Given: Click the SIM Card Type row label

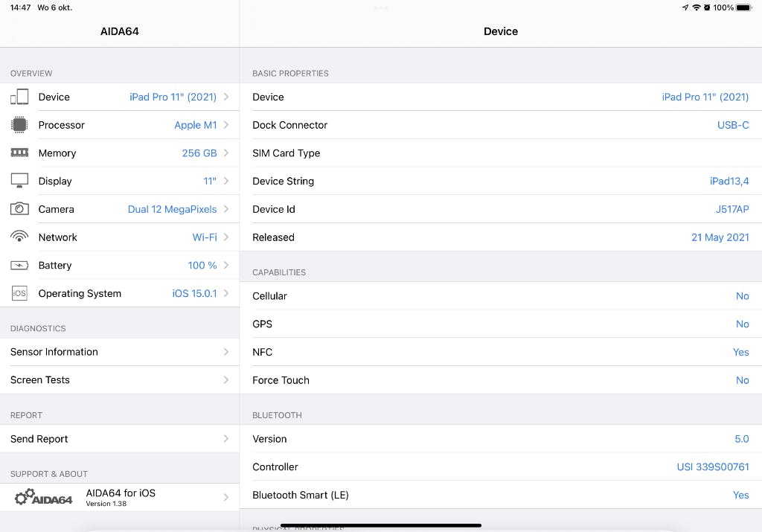Looking at the screenshot, I should click(286, 153).
